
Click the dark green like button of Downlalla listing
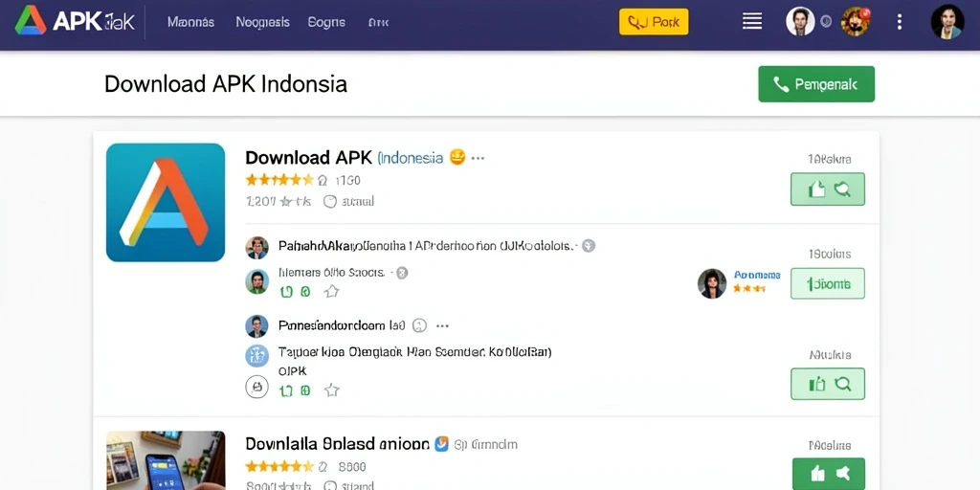pos(828,474)
